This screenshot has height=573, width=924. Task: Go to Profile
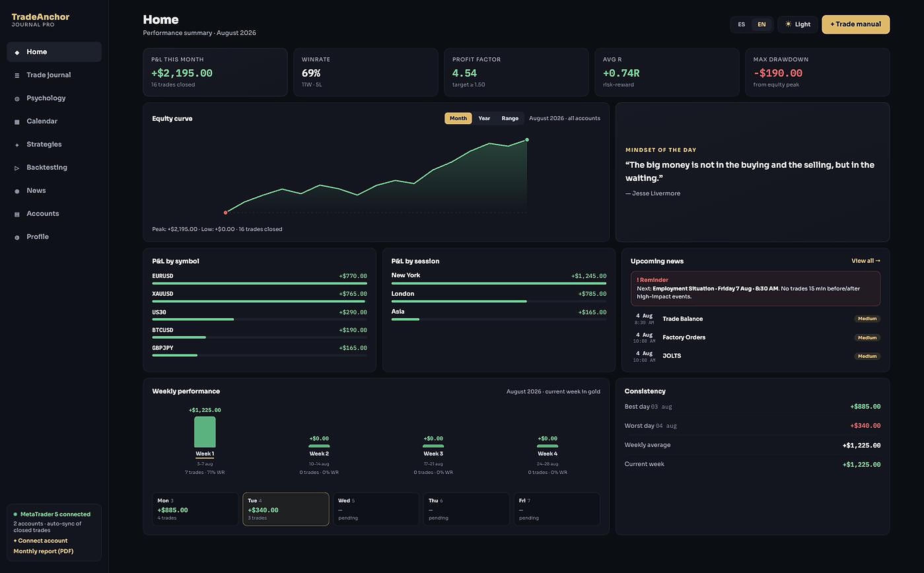pyautogui.click(x=54, y=237)
